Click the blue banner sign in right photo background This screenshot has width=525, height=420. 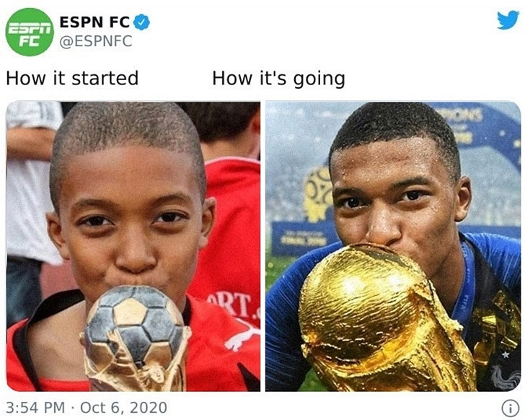pyautogui.click(x=303, y=237)
